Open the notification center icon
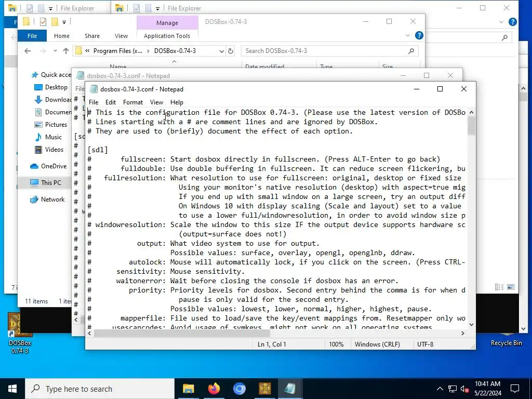The height and width of the screenshot is (399, 532). pyautogui.click(x=515, y=389)
